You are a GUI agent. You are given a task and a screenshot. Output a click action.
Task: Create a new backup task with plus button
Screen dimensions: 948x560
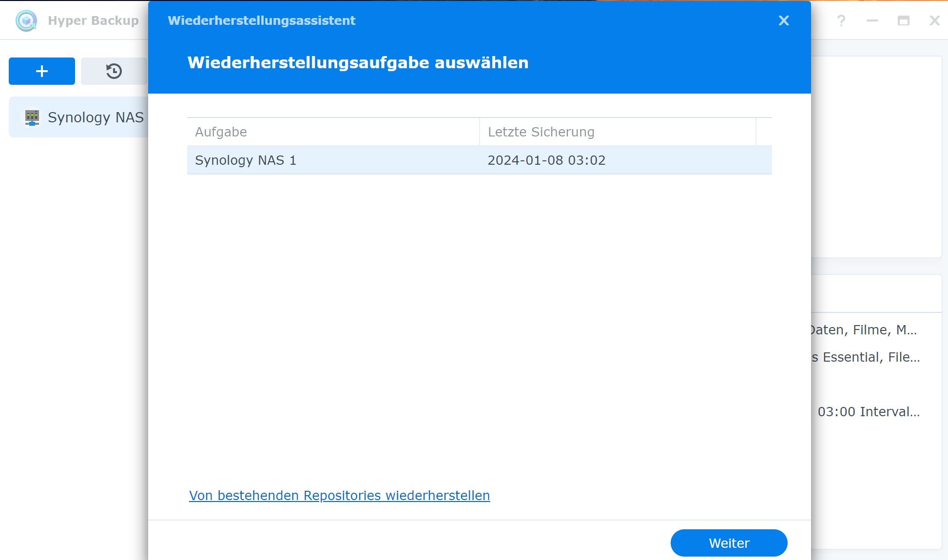[42, 71]
